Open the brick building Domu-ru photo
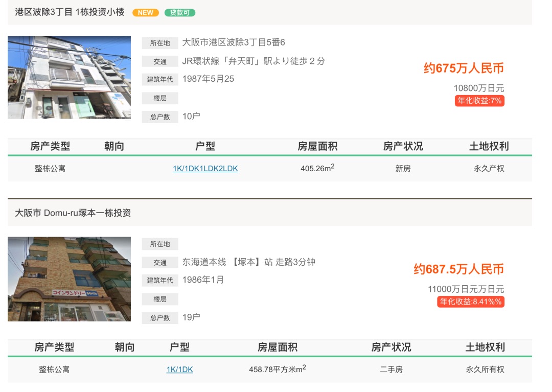Viewport: 552px width, 392px height. (x=70, y=279)
